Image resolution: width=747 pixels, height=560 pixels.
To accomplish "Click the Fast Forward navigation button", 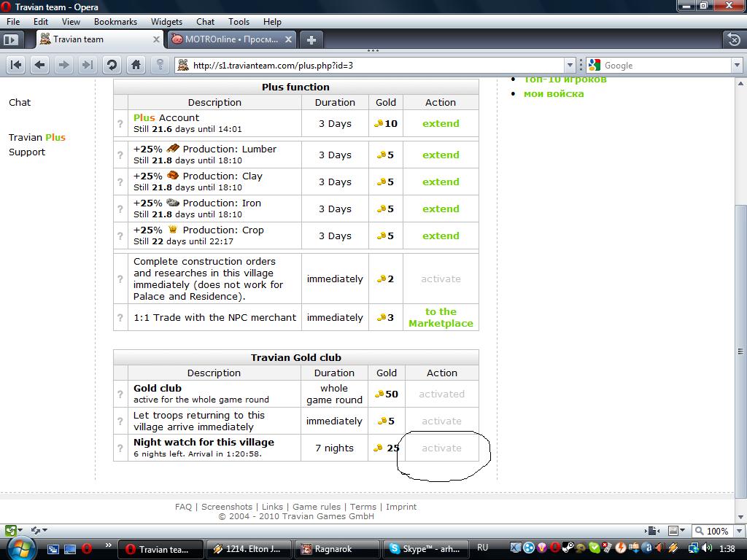I will (88, 65).
